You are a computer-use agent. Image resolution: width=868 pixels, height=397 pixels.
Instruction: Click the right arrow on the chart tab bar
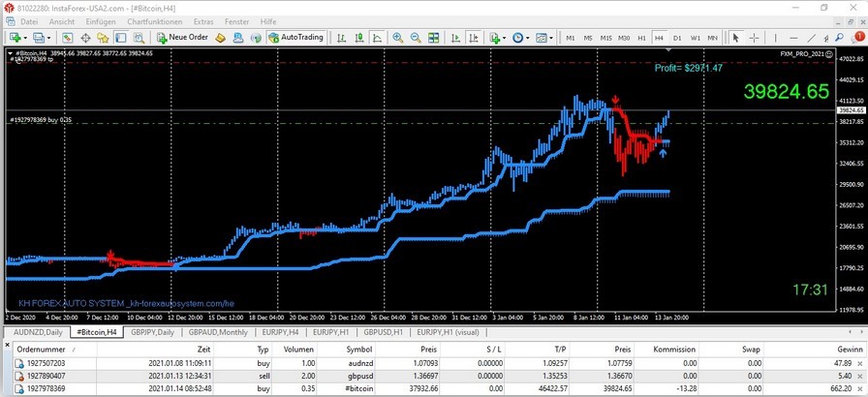[861, 332]
